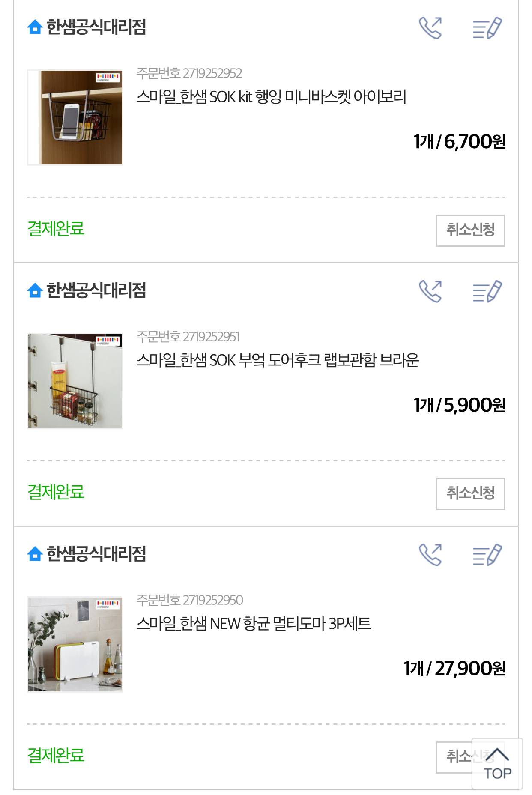This screenshot has height=795, width=532.
Task: Write inquiry for cutting board 3P set order
Action: click(x=487, y=555)
